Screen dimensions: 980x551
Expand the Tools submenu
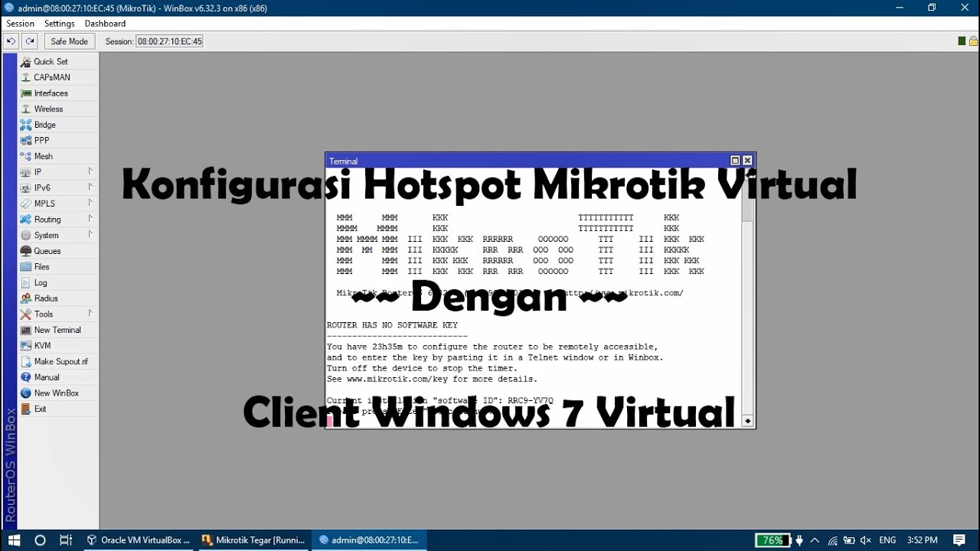[x=58, y=314]
